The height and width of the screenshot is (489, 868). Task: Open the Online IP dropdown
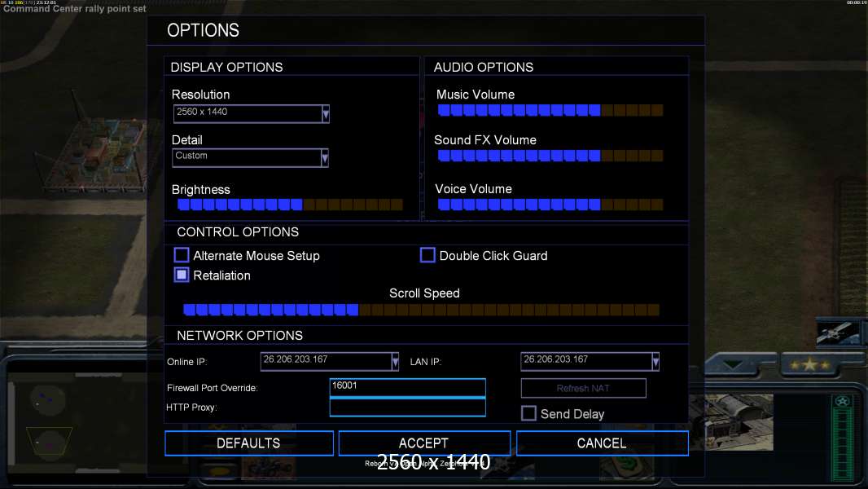[395, 361]
